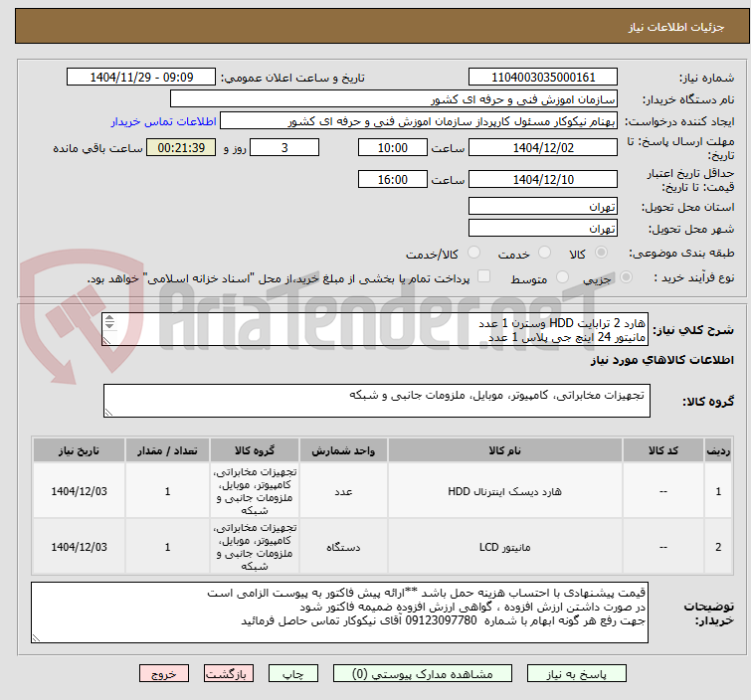The height and width of the screenshot is (700, 751).
Task: Click the announcement date field 1404/11/29 - 09:09
Action: coord(141,78)
